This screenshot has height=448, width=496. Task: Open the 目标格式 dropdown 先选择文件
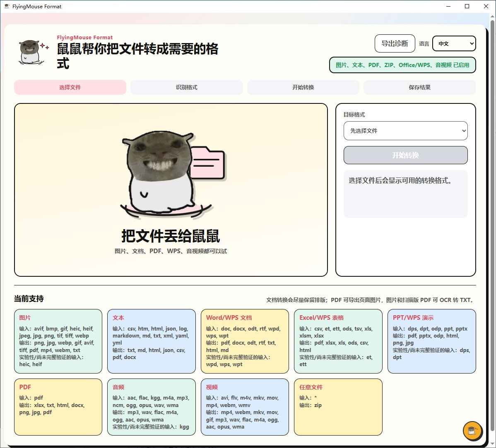[405, 131]
